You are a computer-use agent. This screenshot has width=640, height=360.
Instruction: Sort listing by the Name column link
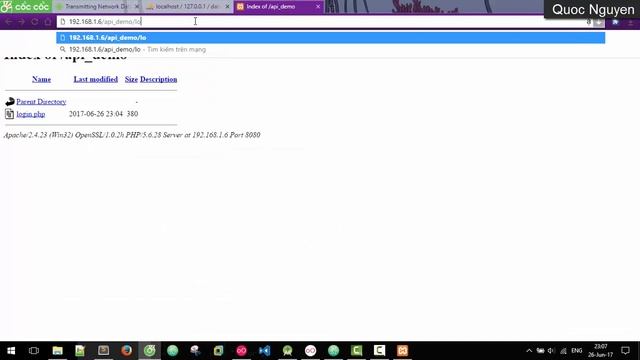(42, 79)
